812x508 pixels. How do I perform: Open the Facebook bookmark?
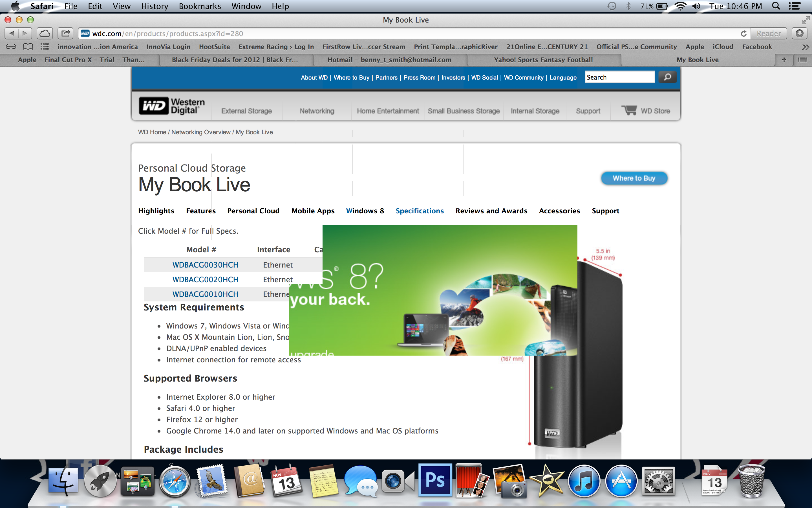[757, 47]
